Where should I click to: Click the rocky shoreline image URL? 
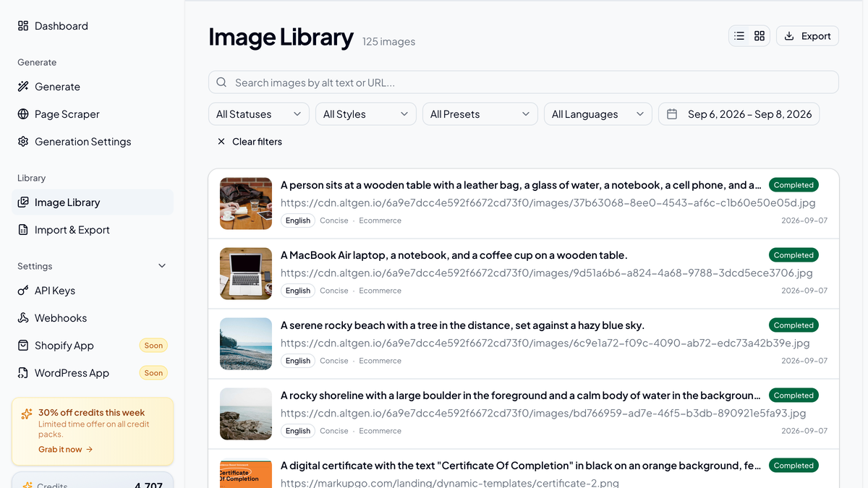pos(543,414)
